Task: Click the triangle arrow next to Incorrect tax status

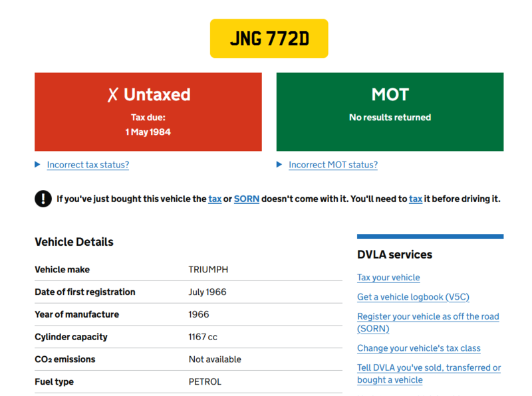Action: pos(38,165)
